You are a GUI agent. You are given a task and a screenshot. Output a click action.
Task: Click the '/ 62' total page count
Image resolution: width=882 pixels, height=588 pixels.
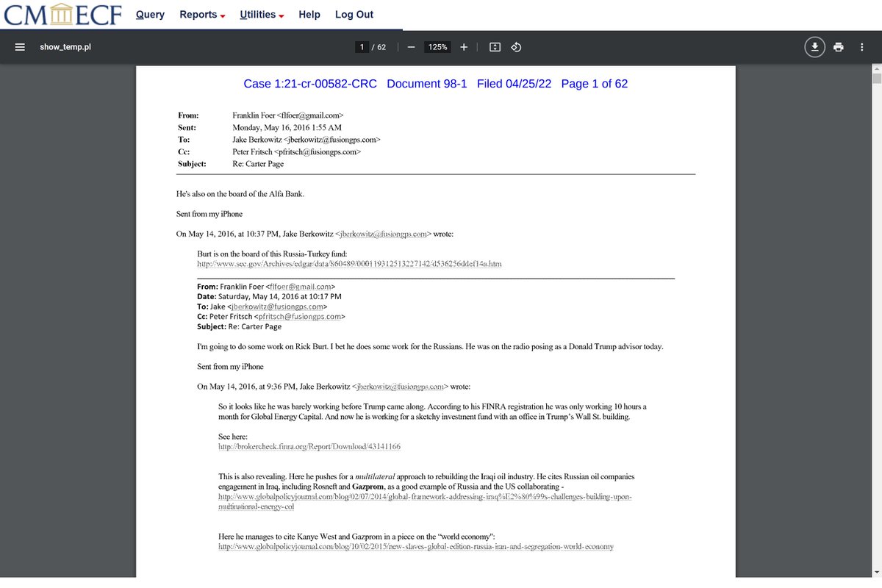click(379, 47)
